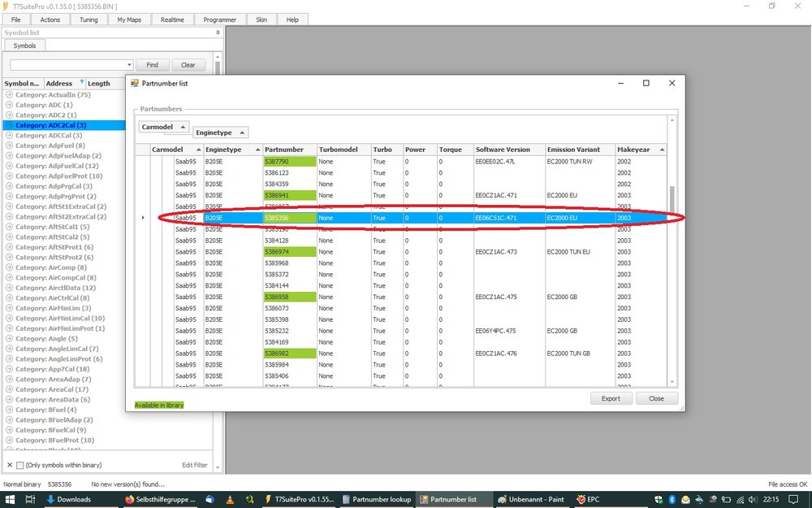The image size is (812, 508).
Task: Select partnumber 5386941 cell
Action: (290, 195)
